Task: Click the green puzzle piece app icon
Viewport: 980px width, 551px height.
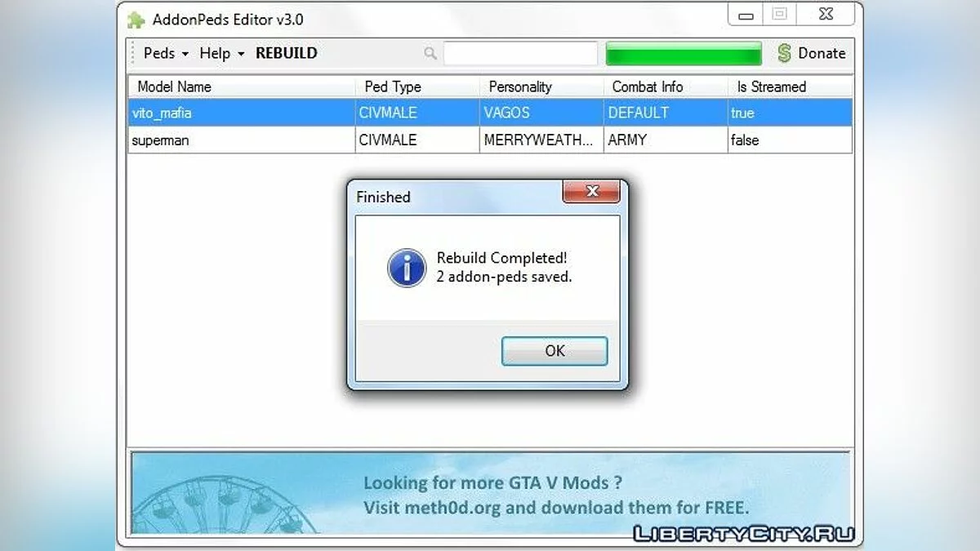Action: (136, 20)
